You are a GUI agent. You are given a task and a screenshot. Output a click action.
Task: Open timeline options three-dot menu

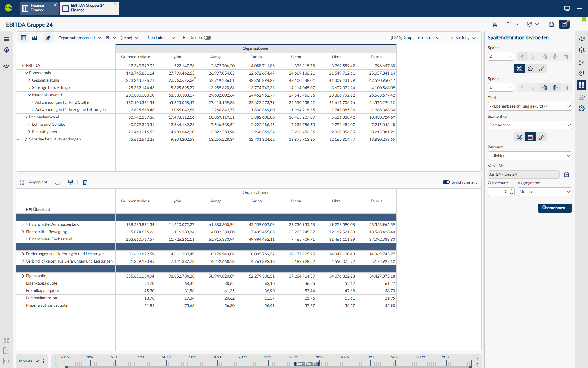tap(43, 361)
